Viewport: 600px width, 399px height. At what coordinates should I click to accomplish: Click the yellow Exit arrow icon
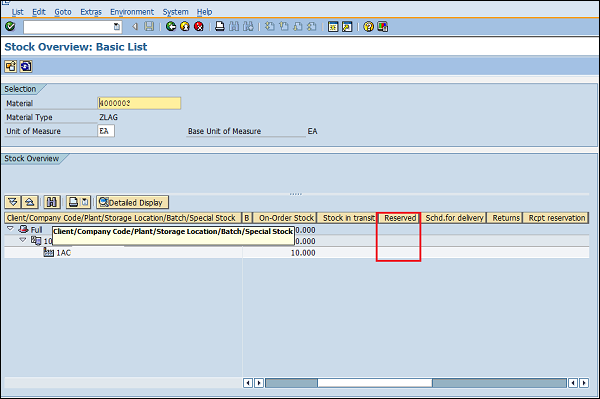(x=185, y=26)
